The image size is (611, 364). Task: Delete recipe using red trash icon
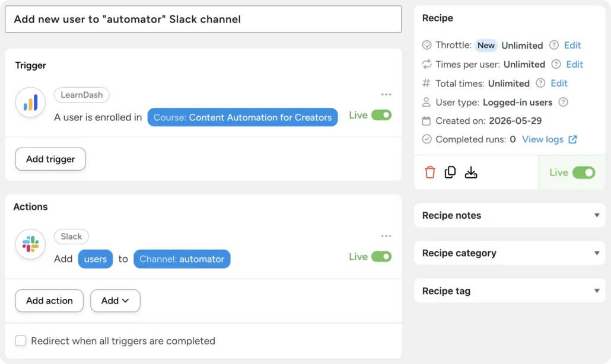[x=430, y=172]
